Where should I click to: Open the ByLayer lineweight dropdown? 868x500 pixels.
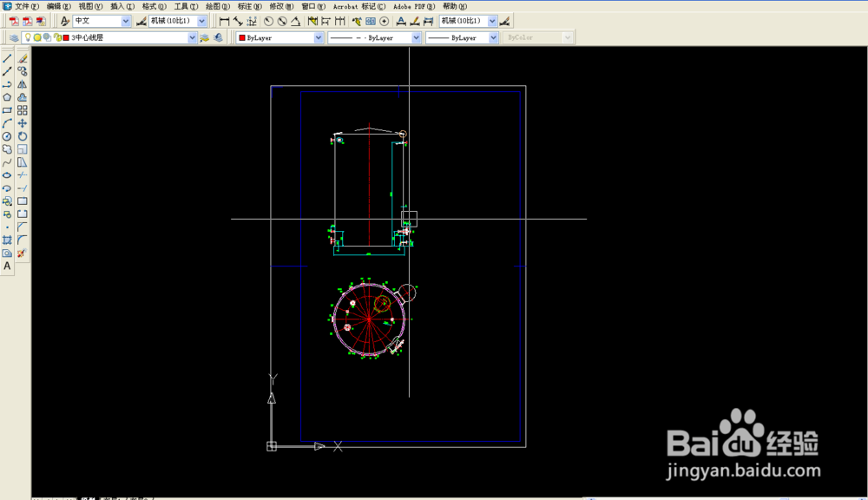[x=493, y=37]
